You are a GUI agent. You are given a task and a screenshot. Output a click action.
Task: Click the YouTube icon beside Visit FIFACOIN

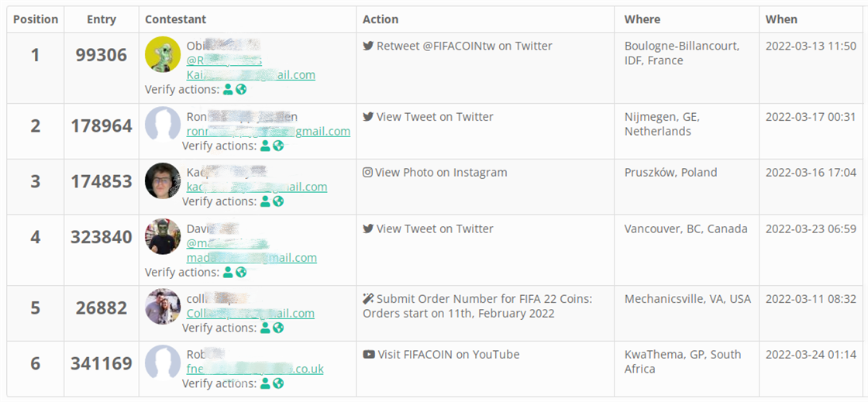[x=368, y=355]
